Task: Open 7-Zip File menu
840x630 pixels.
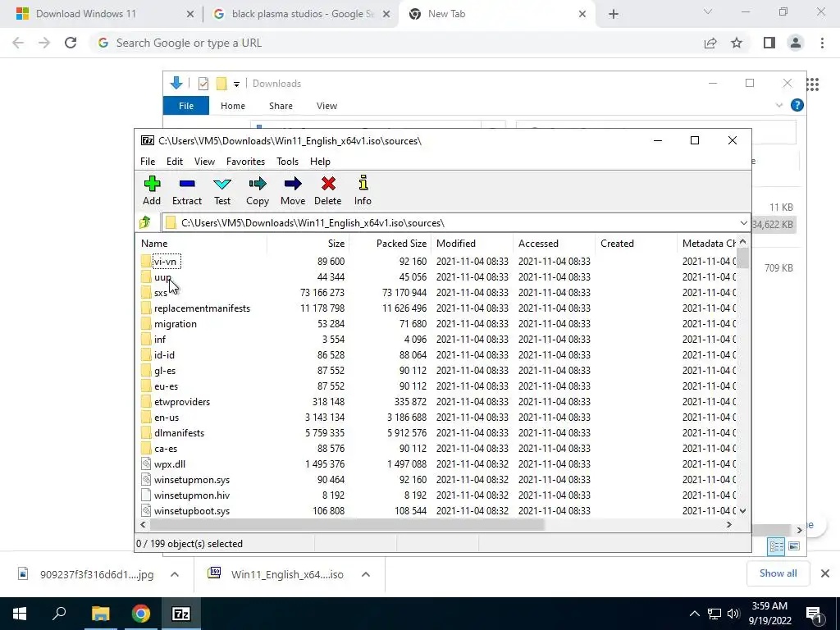Action: click(148, 162)
